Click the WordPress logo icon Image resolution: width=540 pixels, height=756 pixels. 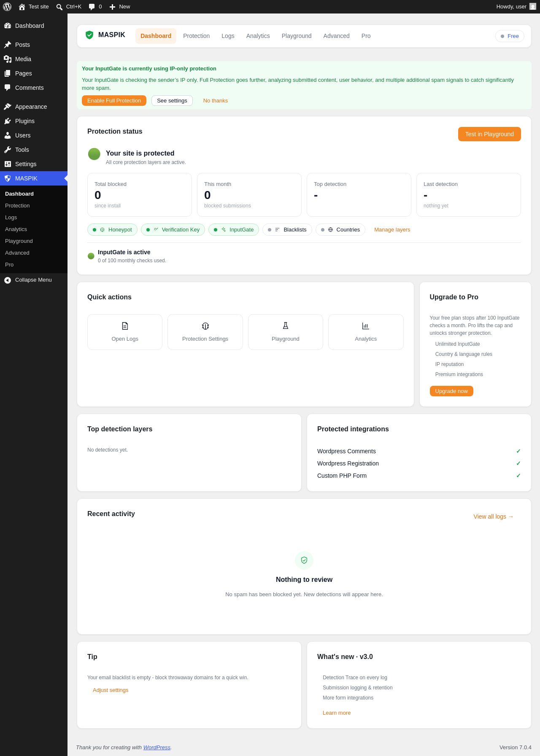pos(7,7)
